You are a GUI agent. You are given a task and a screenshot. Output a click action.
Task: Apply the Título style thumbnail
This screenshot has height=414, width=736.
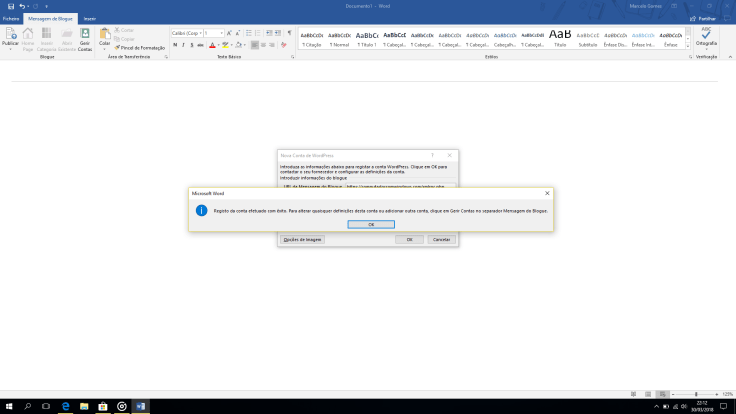point(560,38)
